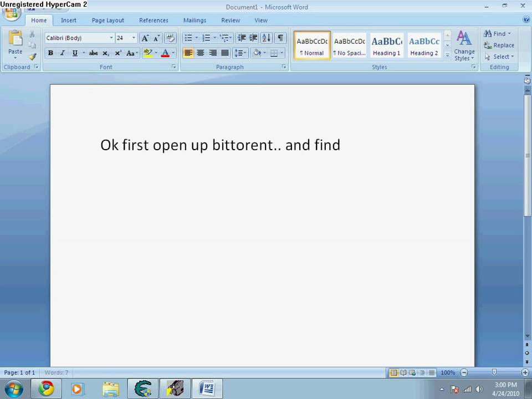Open the Paragraph dialog launcher
Image resolution: width=532 pixels, height=399 pixels.
pos(284,67)
